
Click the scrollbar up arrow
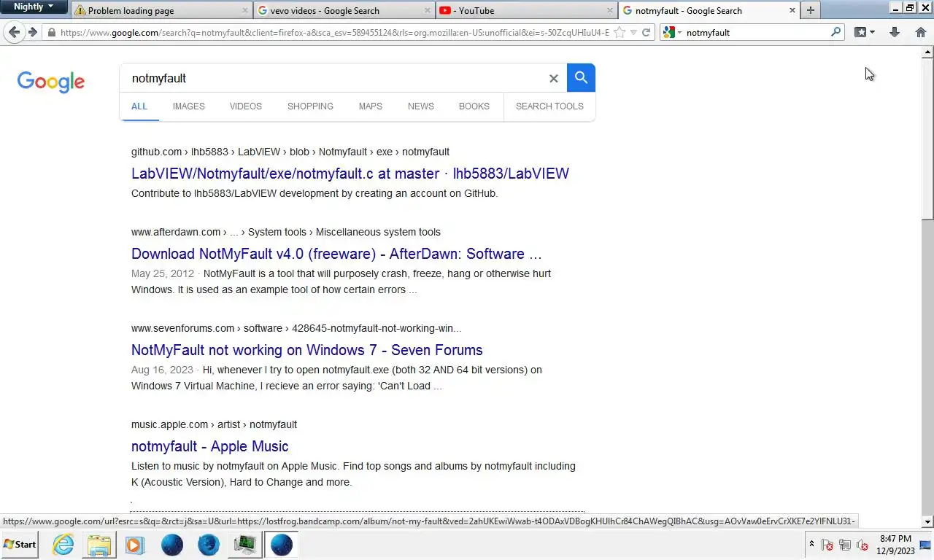pyautogui.click(x=928, y=52)
